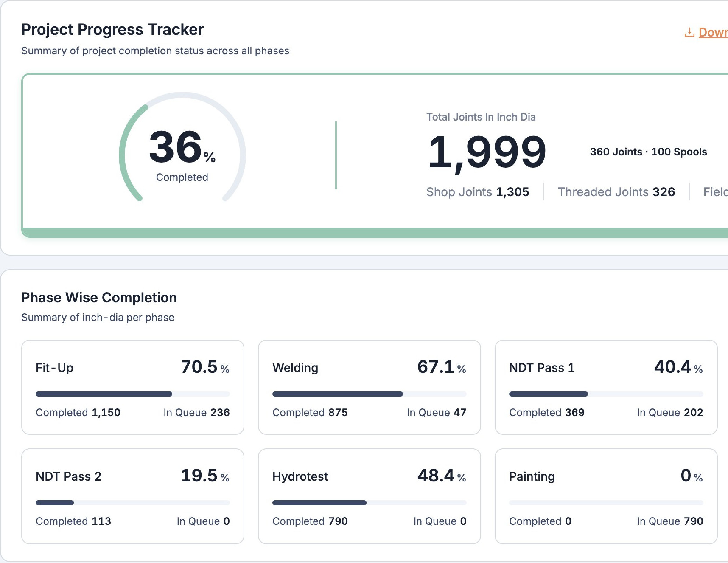The image size is (728, 563).
Task: Click the Welding phase title
Action: tap(295, 368)
